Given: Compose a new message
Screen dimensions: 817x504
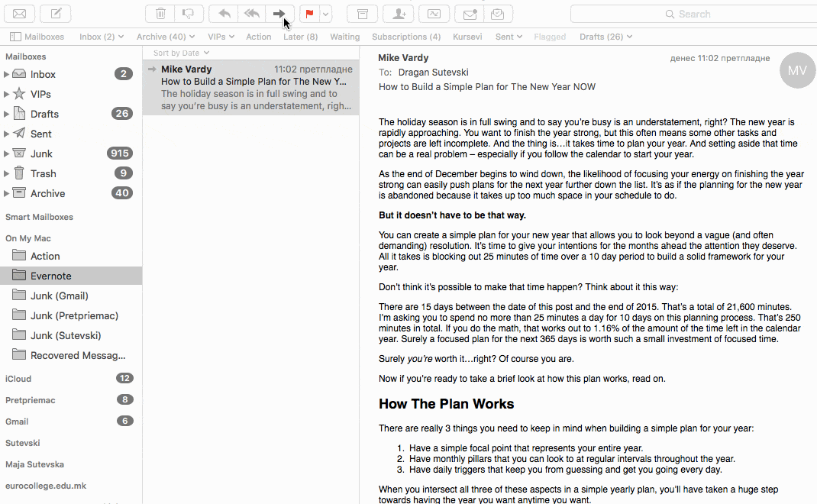Looking at the screenshot, I should (55, 14).
